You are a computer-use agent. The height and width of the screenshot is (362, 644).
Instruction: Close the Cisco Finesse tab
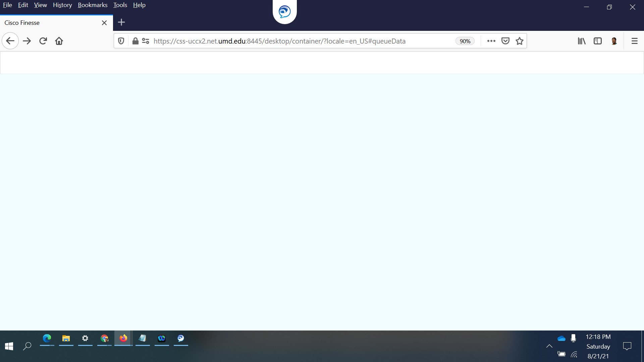pos(104,23)
